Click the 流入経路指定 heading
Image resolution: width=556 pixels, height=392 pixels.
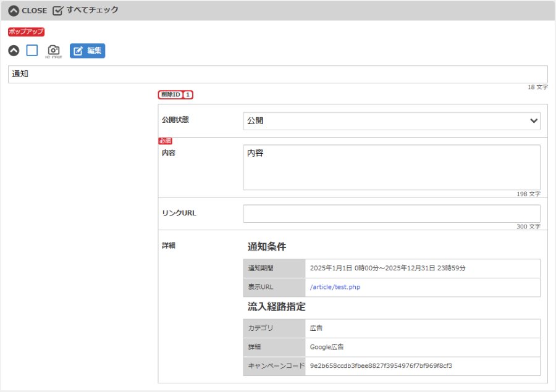pyautogui.click(x=276, y=307)
